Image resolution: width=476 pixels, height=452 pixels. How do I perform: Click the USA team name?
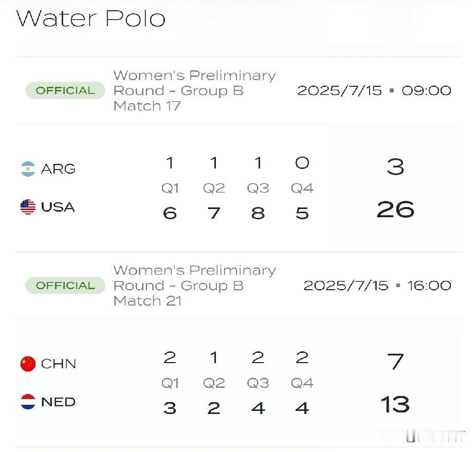[58, 207]
